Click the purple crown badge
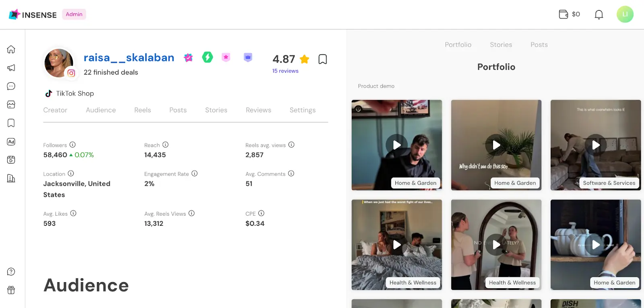 [x=248, y=57]
